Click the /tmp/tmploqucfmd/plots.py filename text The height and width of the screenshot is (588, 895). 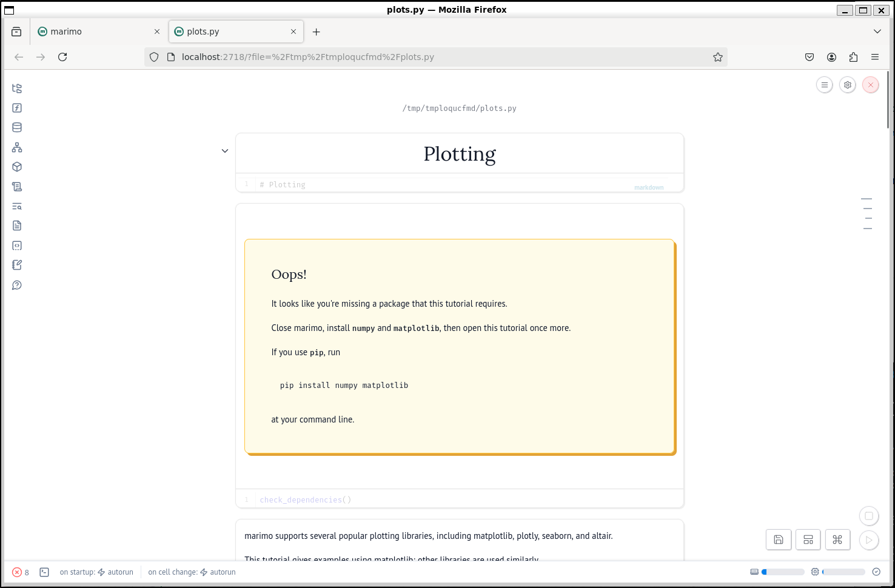pos(460,109)
